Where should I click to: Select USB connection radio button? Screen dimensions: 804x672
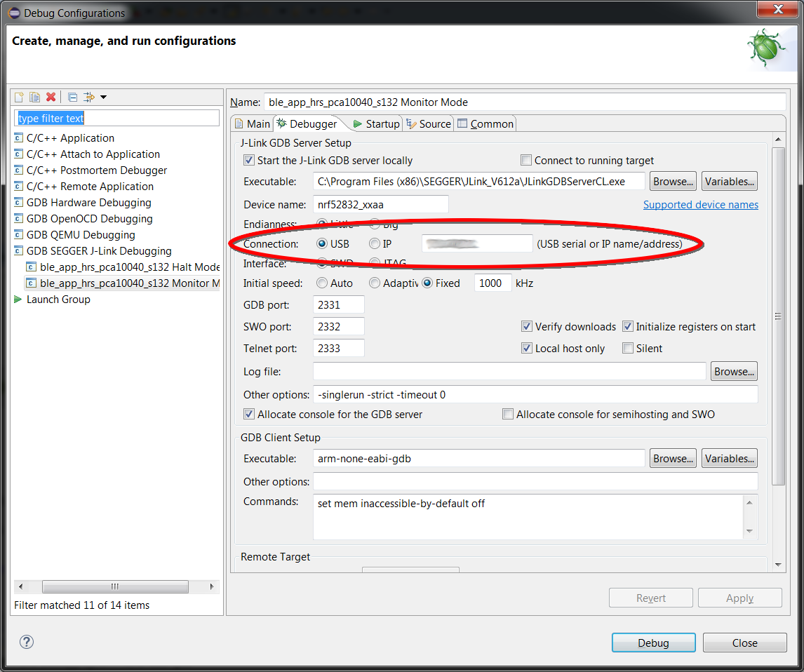click(x=321, y=244)
